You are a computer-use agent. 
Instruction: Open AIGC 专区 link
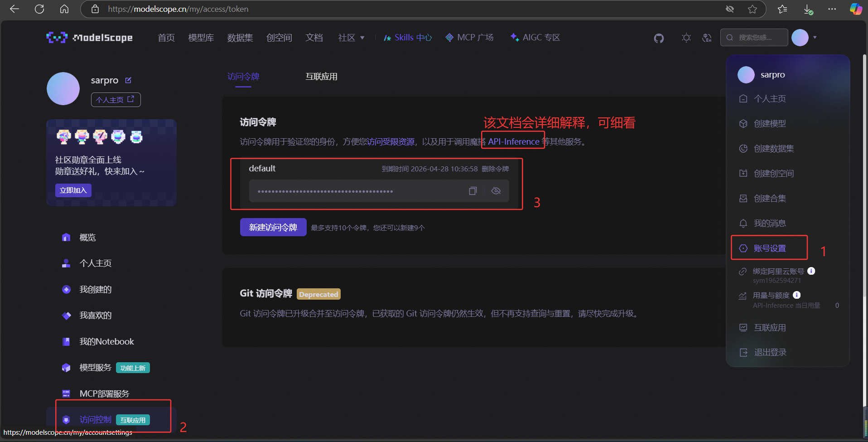535,38
